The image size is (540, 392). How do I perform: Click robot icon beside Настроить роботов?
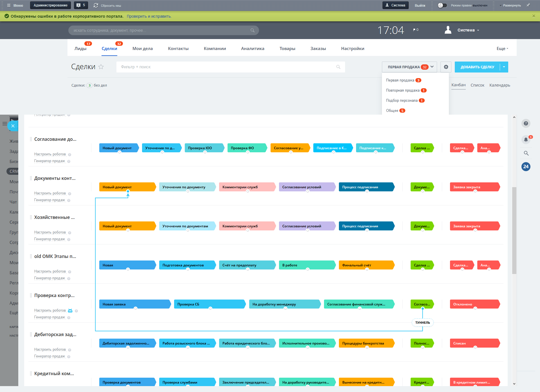click(x=70, y=311)
